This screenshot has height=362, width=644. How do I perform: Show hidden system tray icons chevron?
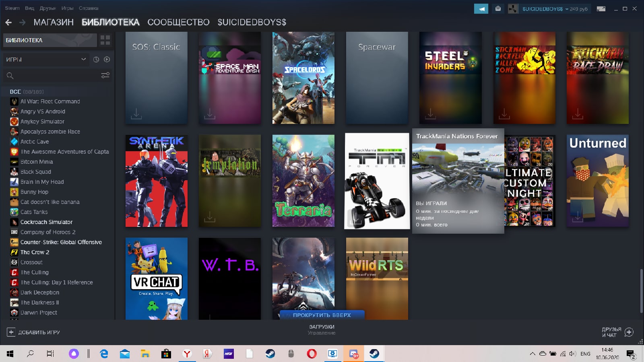click(533, 354)
